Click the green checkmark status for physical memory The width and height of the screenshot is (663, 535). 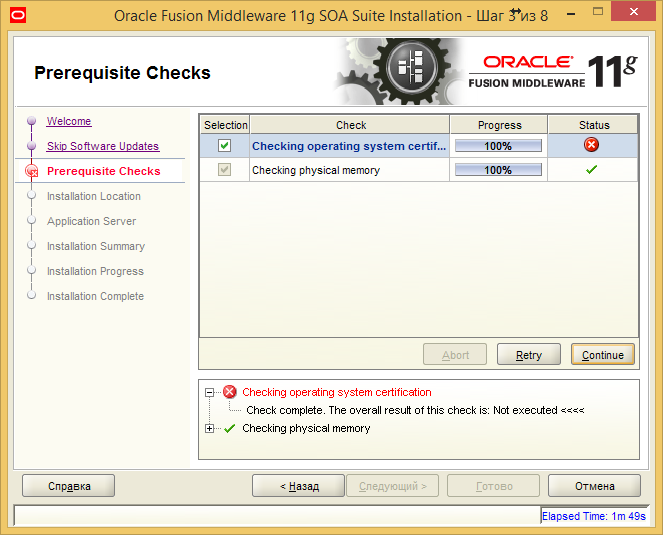[x=592, y=170]
